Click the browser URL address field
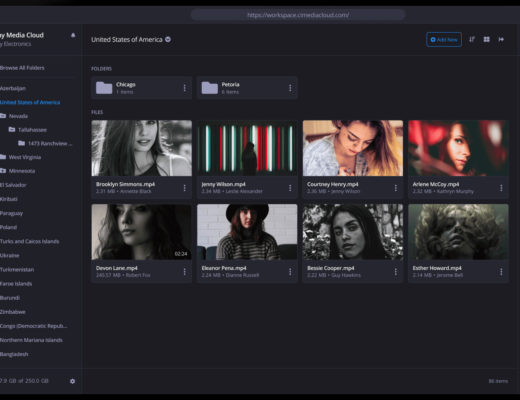 tap(298, 15)
